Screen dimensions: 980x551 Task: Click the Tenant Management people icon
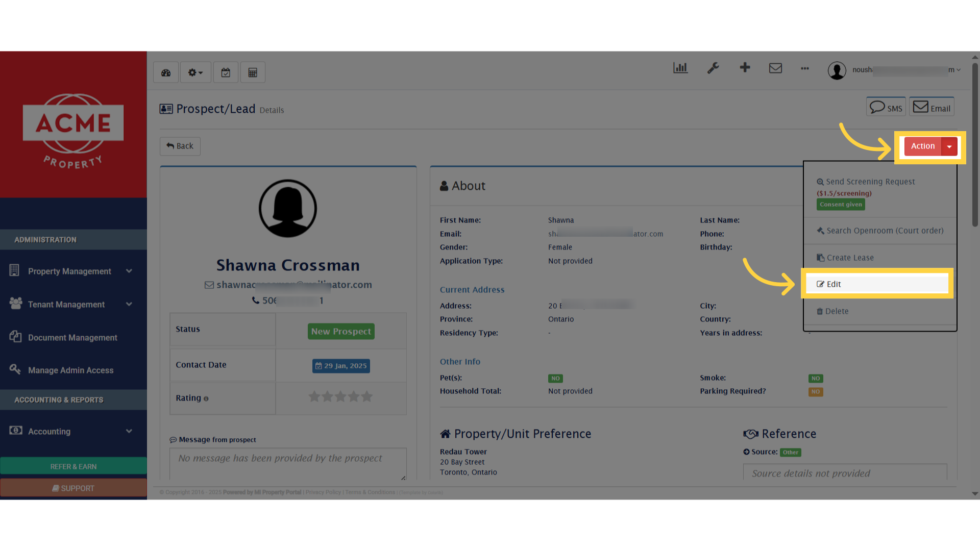click(x=15, y=303)
